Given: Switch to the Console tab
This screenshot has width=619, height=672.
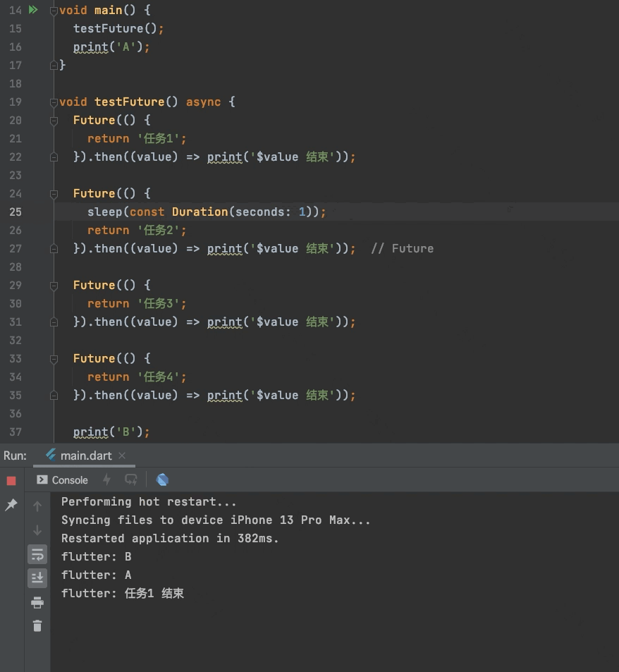Looking at the screenshot, I should click(x=68, y=479).
